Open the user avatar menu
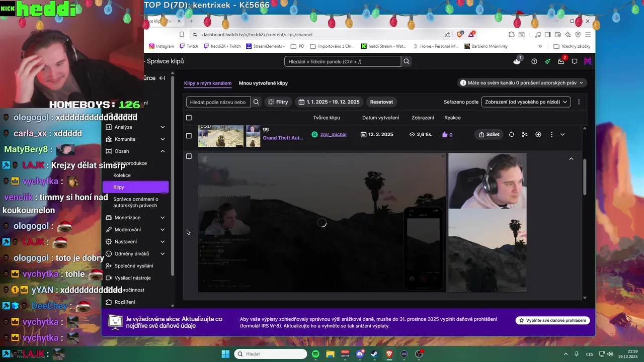The width and height of the screenshot is (644, 362). [587, 61]
